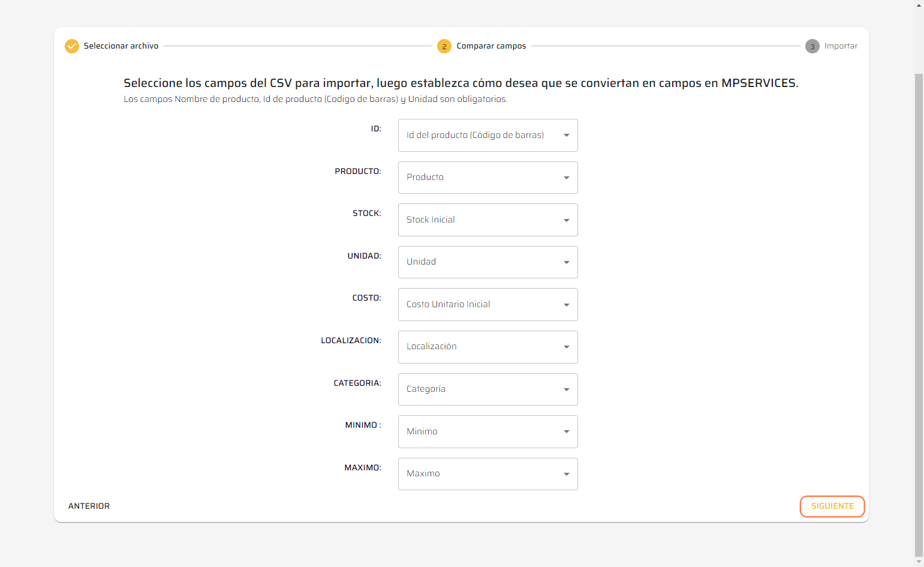This screenshot has width=924, height=567.
Task: Select the Comparar campos step label
Action: coord(491,46)
